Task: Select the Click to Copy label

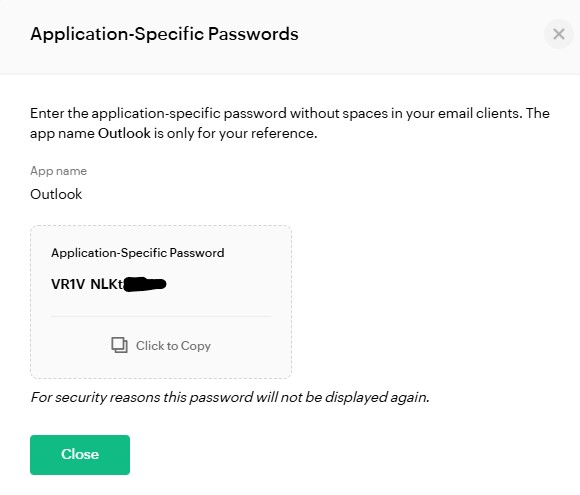Action: pos(173,346)
